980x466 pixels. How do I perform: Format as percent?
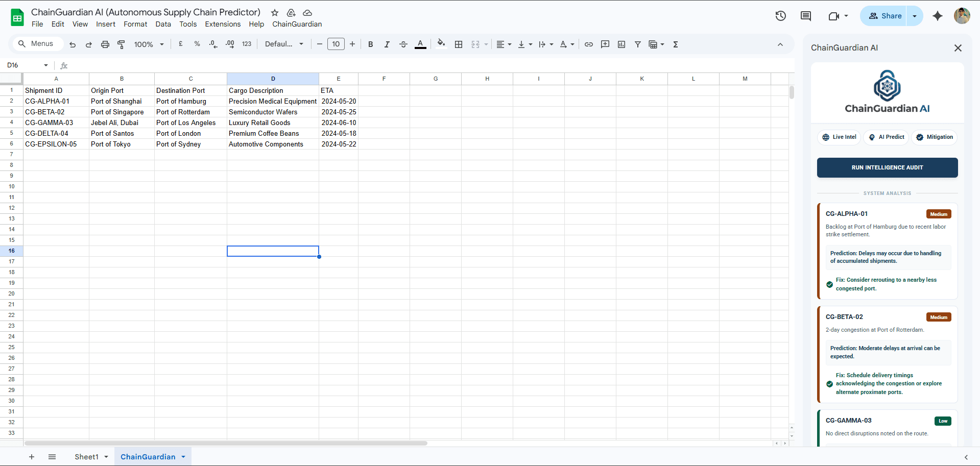coord(197,44)
